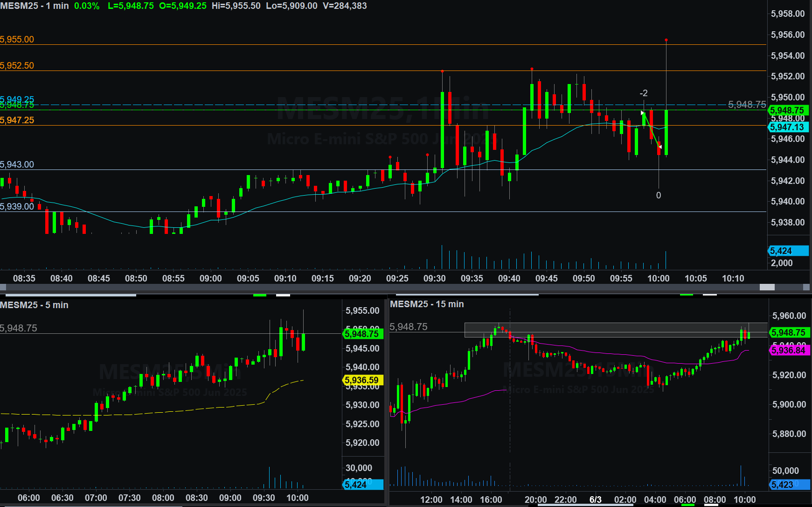Select the 5,952.50 horizontal line label
The width and height of the screenshot is (812, 507).
tap(17, 66)
